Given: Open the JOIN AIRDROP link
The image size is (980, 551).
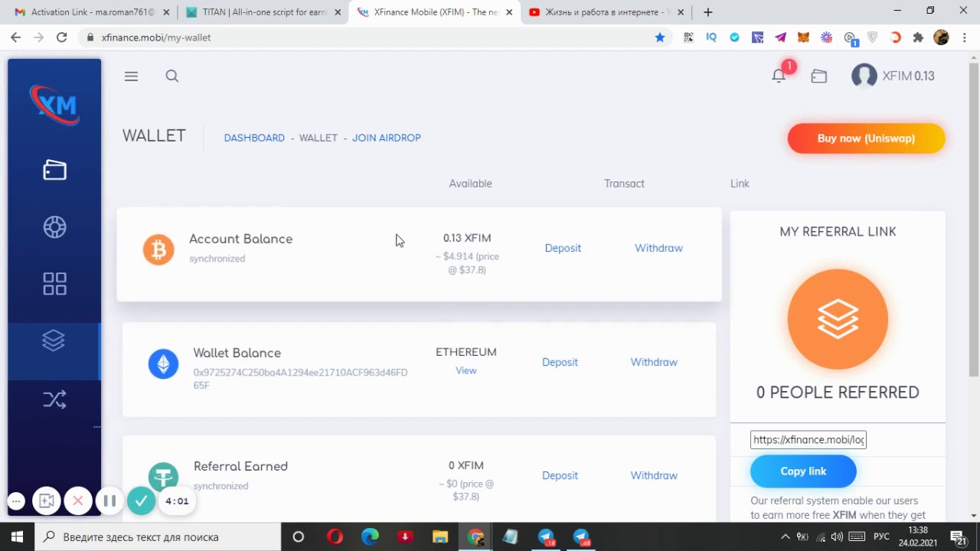Looking at the screenshot, I should 387,138.
